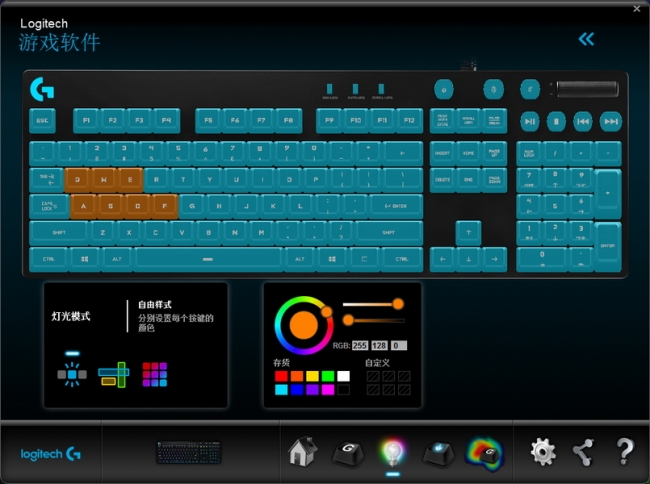This screenshot has width=650, height=484.
Task: Select zones lighting mode icon
Action: tap(114, 374)
